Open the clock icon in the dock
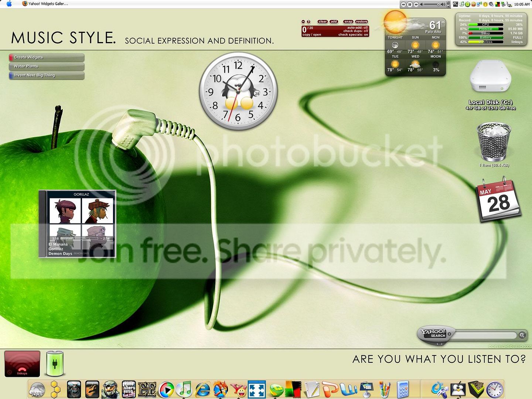This screenshot has height=399, width=532. [495, 390]
